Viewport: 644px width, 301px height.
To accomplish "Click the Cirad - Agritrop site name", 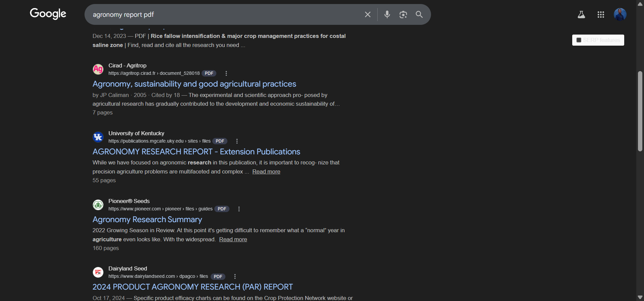I will point(127,65).
